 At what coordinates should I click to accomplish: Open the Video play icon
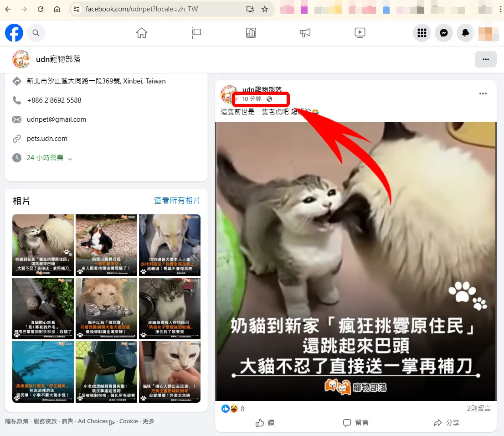click(360, 32)
